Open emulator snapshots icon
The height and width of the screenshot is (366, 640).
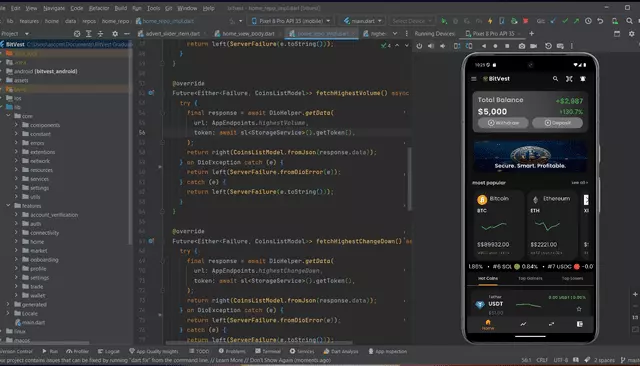pyautogui.click(x=548, y=46)
